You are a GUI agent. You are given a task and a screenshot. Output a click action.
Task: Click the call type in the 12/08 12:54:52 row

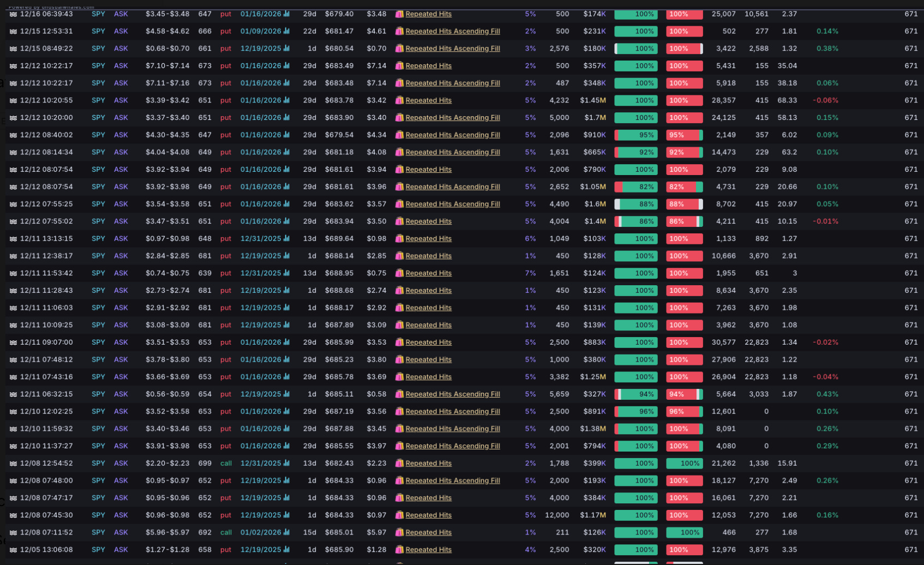coord(226,463)
